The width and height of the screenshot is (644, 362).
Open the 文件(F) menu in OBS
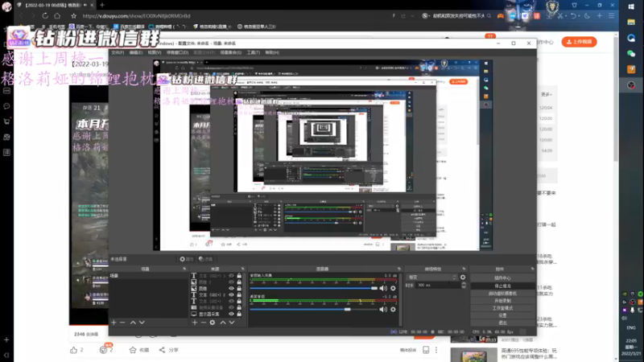click(x=118, y=52)
